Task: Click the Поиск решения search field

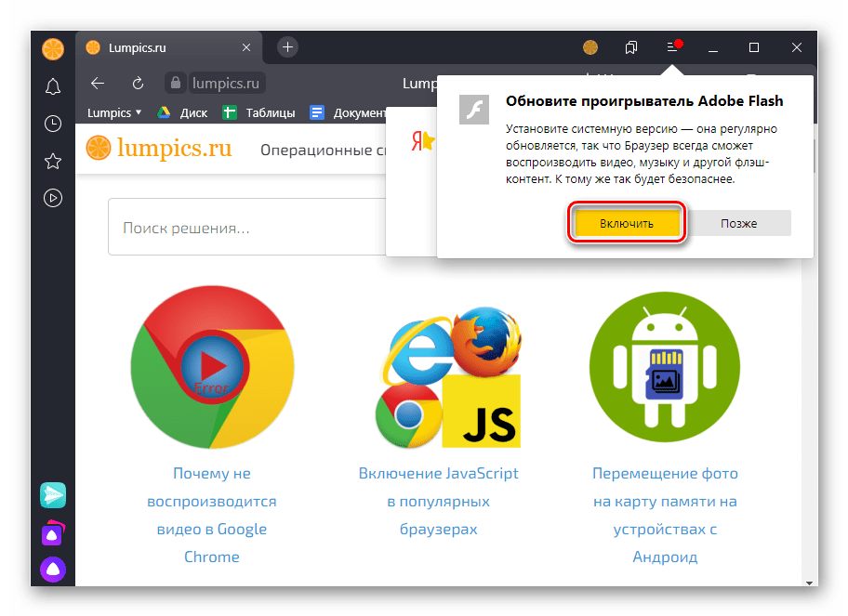Action: click(246, 227)
